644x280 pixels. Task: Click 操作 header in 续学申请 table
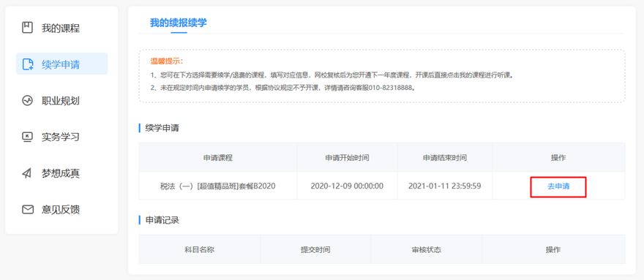pyautogui.click(x=558, y=158)
